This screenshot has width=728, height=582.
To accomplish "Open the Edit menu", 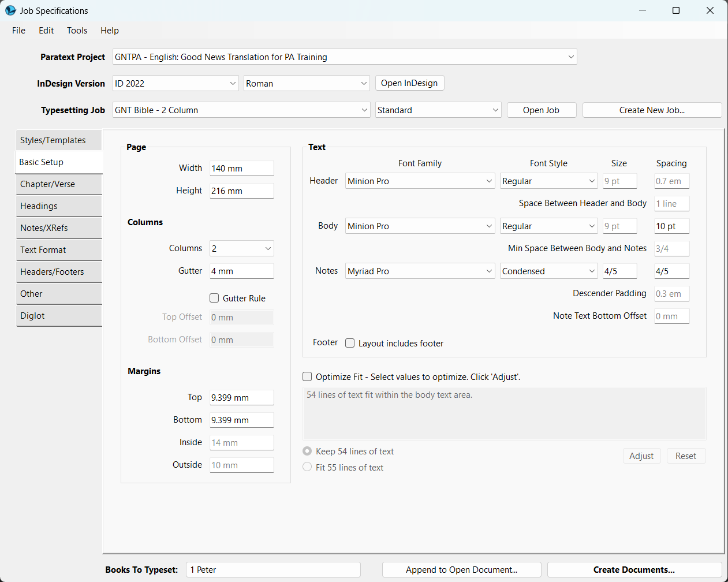I will (x=46, y=31).
